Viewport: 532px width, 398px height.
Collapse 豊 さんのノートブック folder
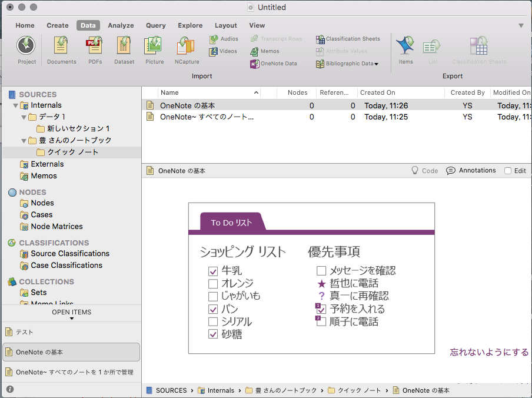point(24,141)
